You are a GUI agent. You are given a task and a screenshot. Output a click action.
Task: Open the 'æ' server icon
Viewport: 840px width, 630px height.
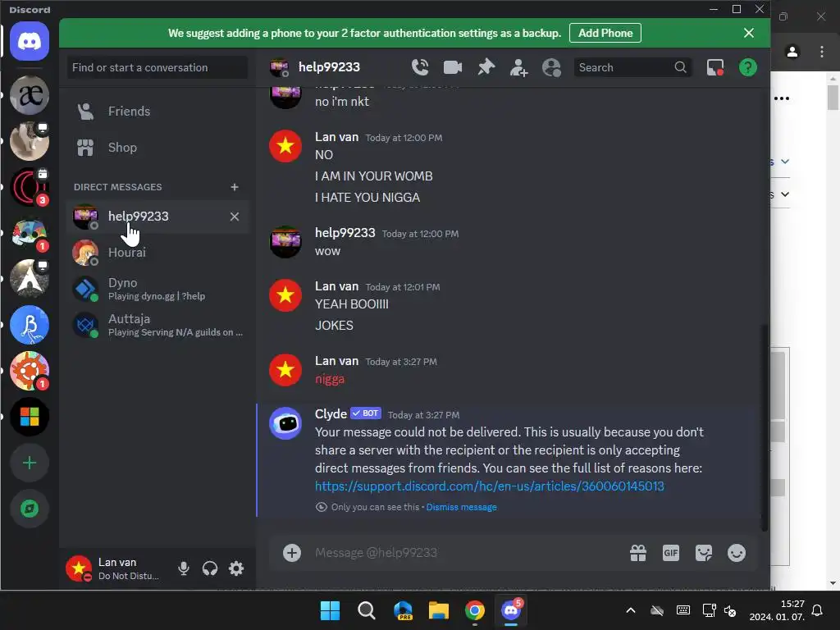(30, 95)
